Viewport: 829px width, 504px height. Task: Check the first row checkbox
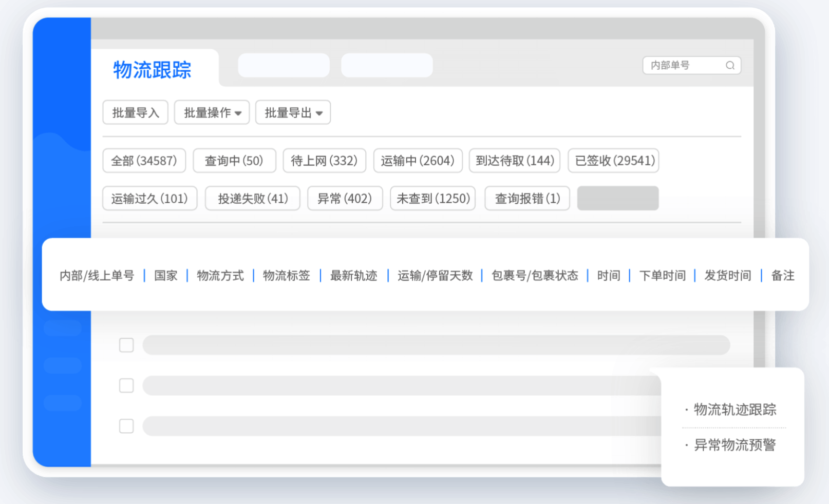126,345
